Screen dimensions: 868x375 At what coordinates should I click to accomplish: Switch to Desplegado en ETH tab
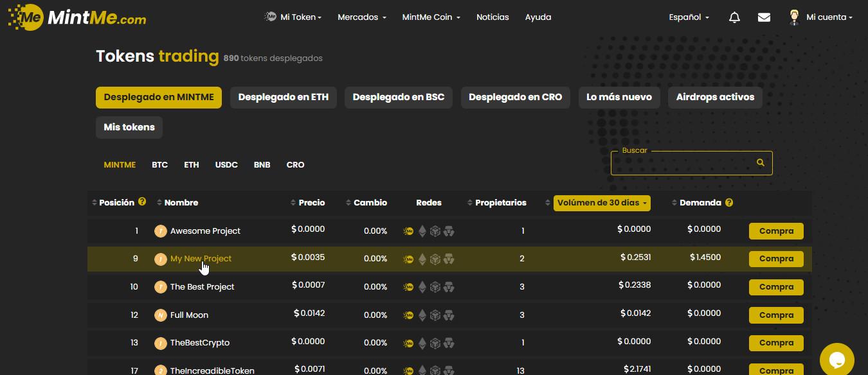click(x=283, y=98)
